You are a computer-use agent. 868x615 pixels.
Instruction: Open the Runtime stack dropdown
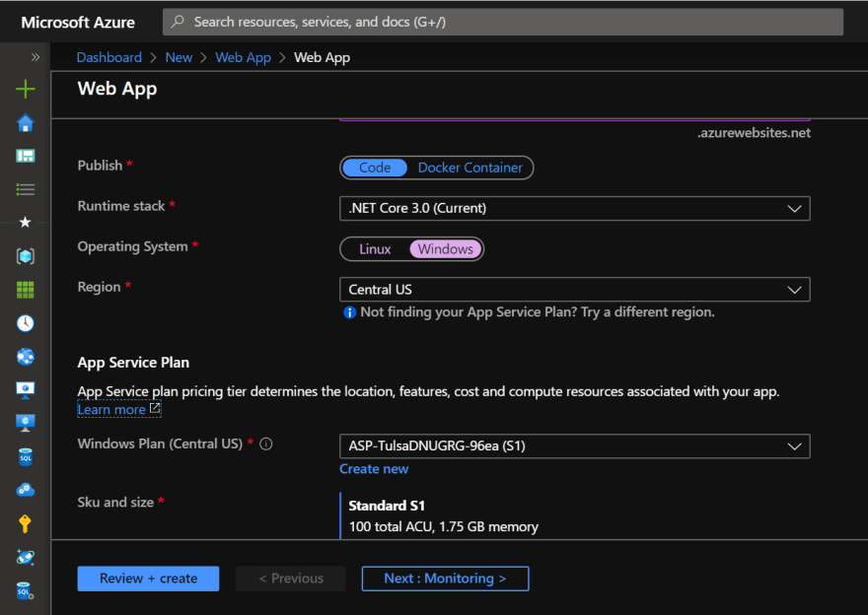point(575,209)
